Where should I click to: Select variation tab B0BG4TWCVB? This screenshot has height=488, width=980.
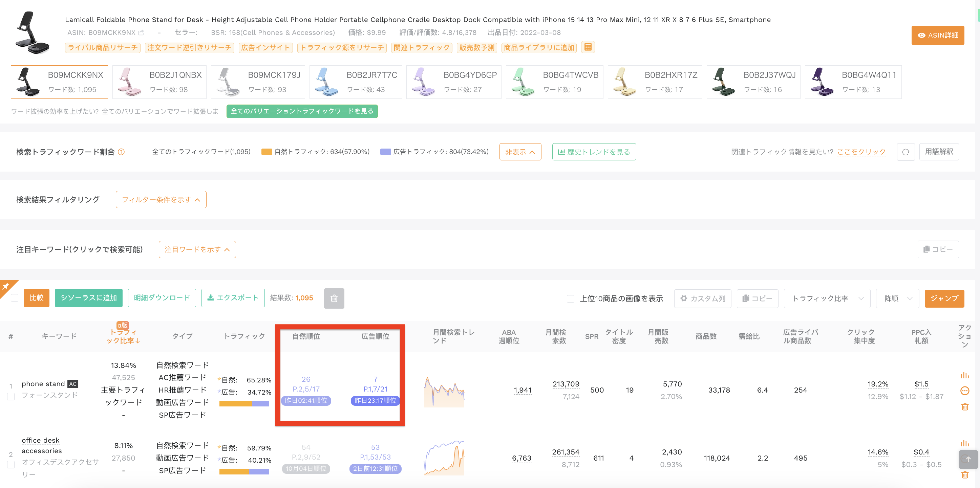point(554,82)
